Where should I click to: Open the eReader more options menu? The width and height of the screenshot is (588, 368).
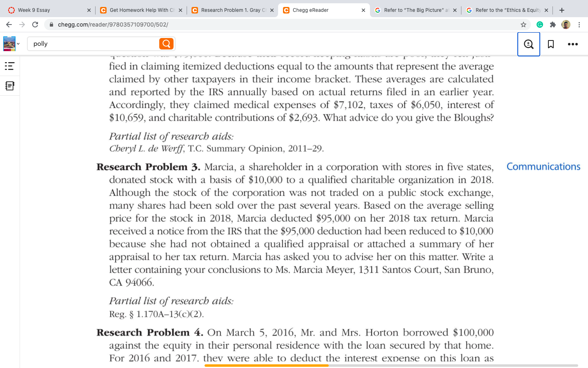572,44
